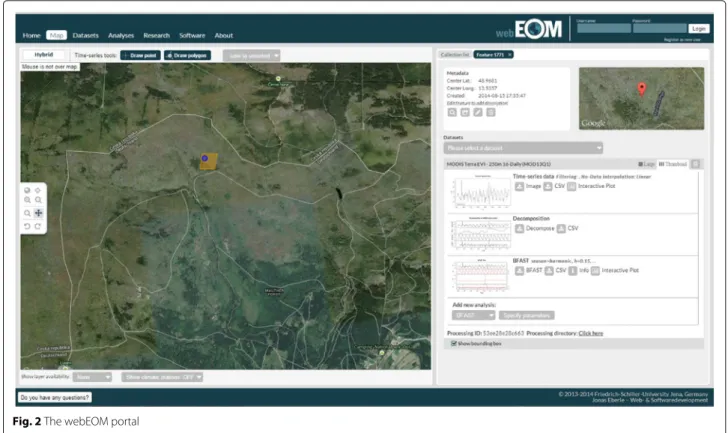Click the edit pencil icon under Metadata

click(x=478, y=112)
